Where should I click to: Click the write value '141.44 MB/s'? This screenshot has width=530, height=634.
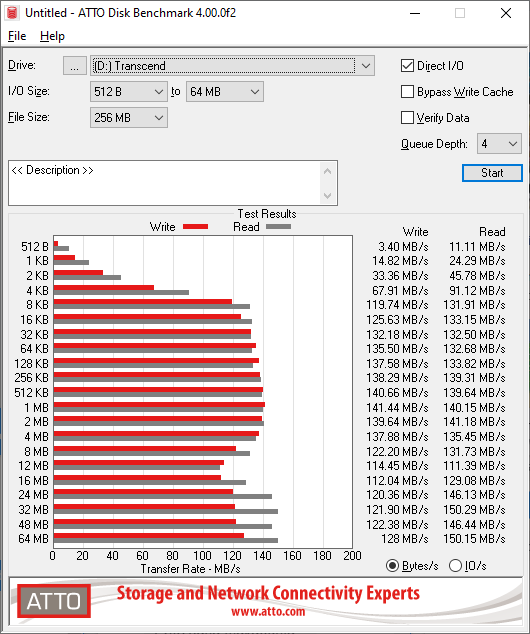click(x=397, y=408)
